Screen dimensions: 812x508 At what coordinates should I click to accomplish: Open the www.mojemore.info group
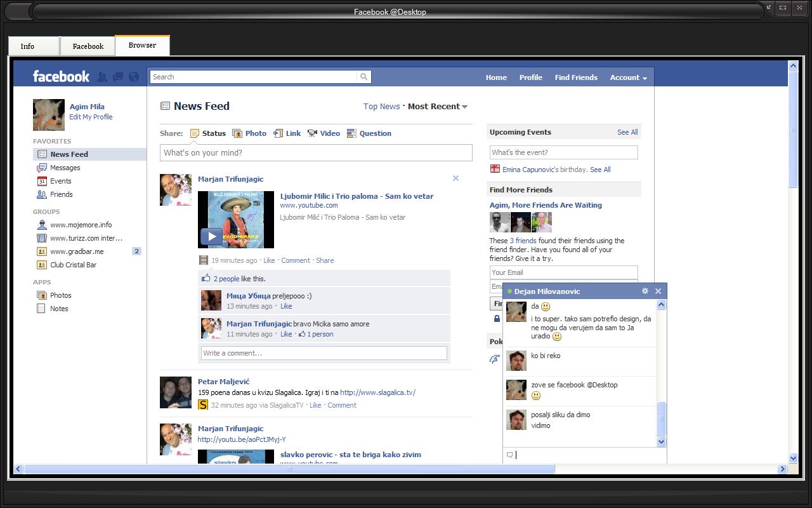tap(81, 225)
